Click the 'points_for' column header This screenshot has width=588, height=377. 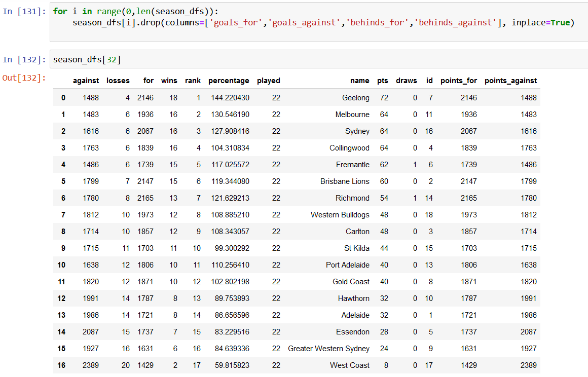tap(459, 81)
